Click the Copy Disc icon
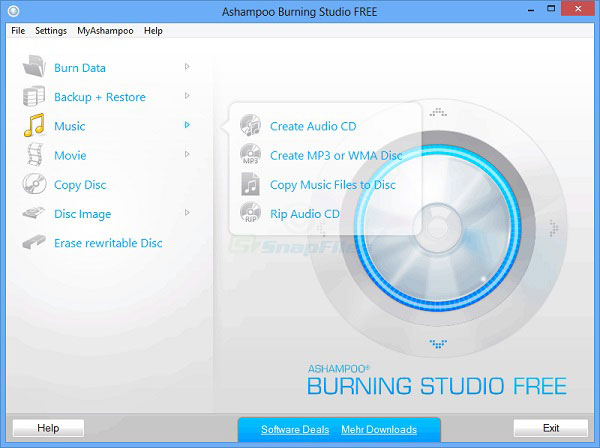The image size is (600, 448). click(x=35, y=184)
